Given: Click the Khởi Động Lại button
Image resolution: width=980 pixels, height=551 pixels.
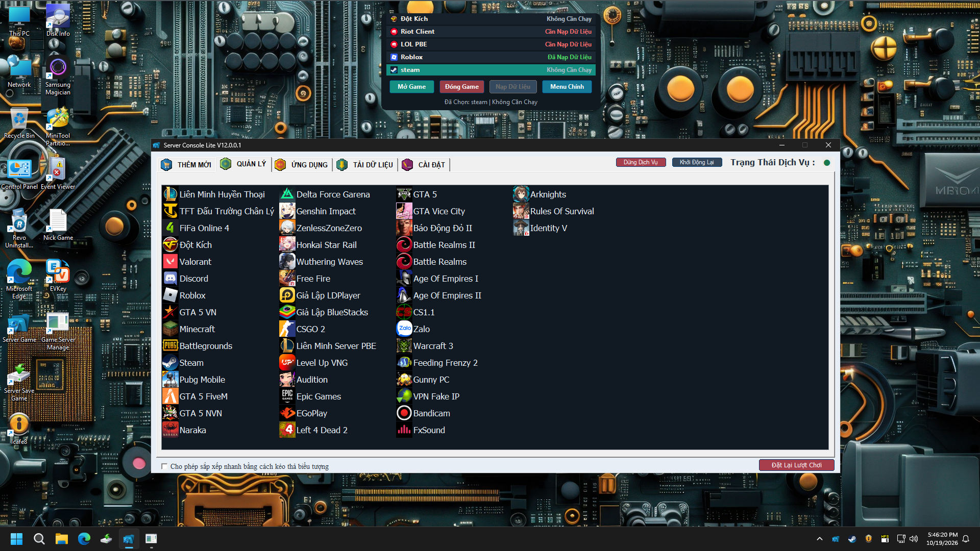Looking at the screenshot, I should pos(697,162).
